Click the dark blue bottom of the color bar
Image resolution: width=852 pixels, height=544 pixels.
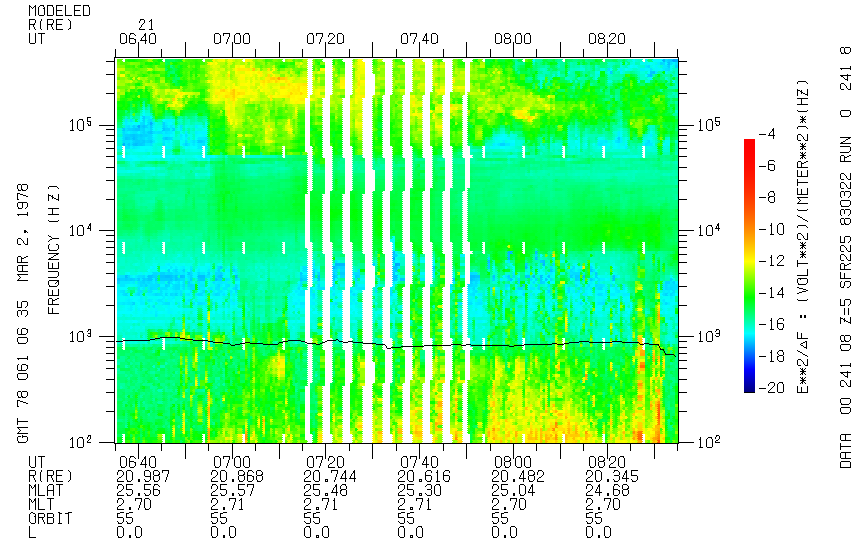tap(749, 387)
